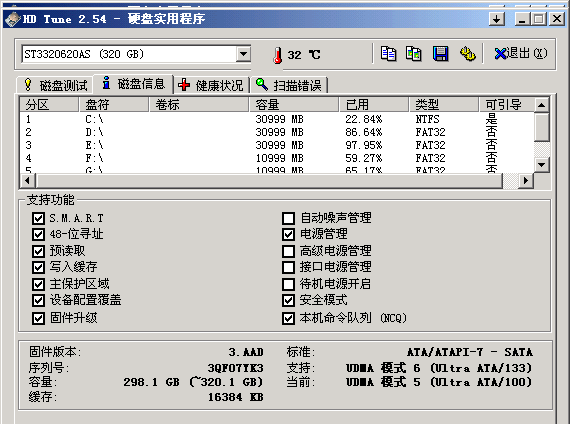The image size is (570, 424).
Task: Click the 分区 column header
Action: 49,105
